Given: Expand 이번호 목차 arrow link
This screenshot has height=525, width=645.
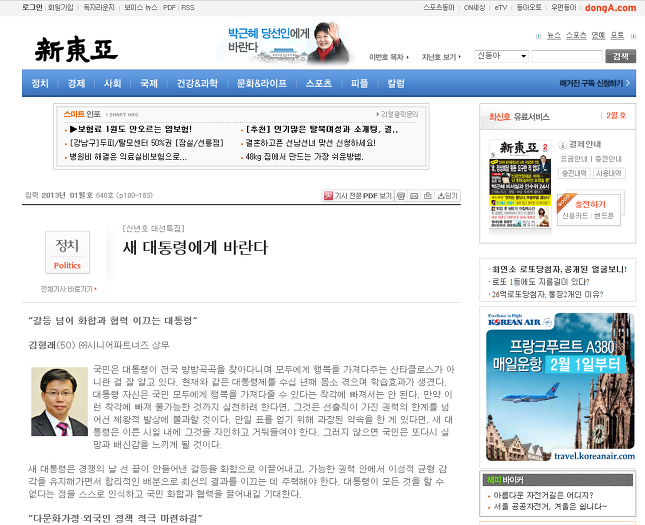Looking at the screenshot, I should [x=389, y=57].
